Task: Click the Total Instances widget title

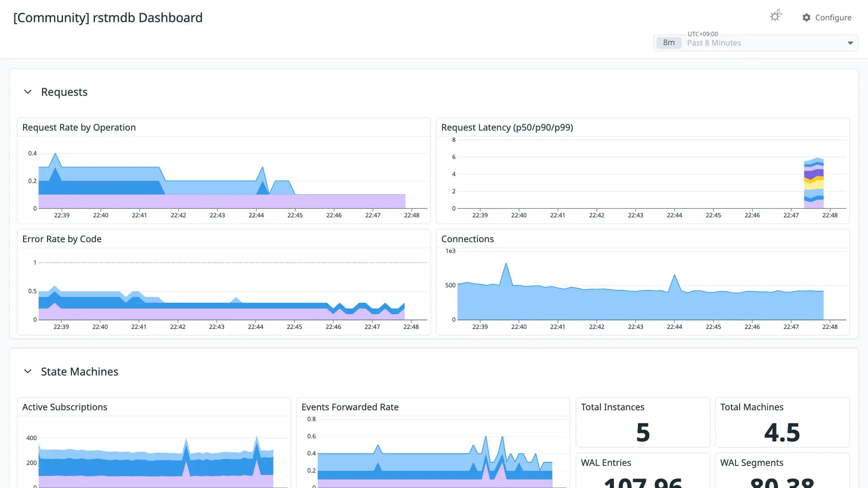Action: [613, 407]
